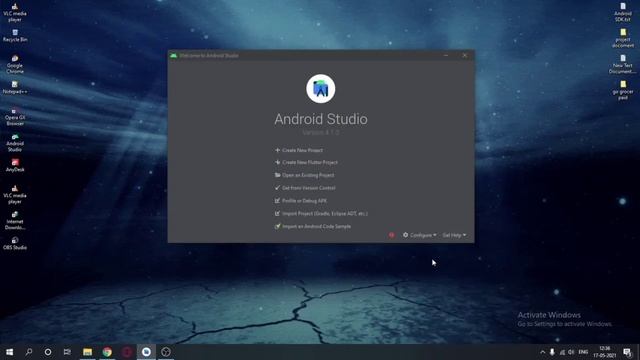Select the Android Studio desktop shortcut
The image size is (640, 360).
(15, 142)
